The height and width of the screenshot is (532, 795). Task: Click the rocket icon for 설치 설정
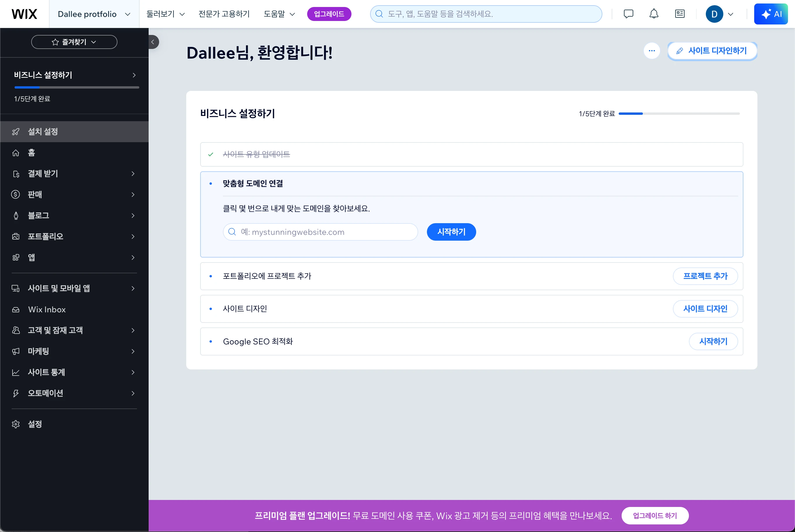[16, 132]
